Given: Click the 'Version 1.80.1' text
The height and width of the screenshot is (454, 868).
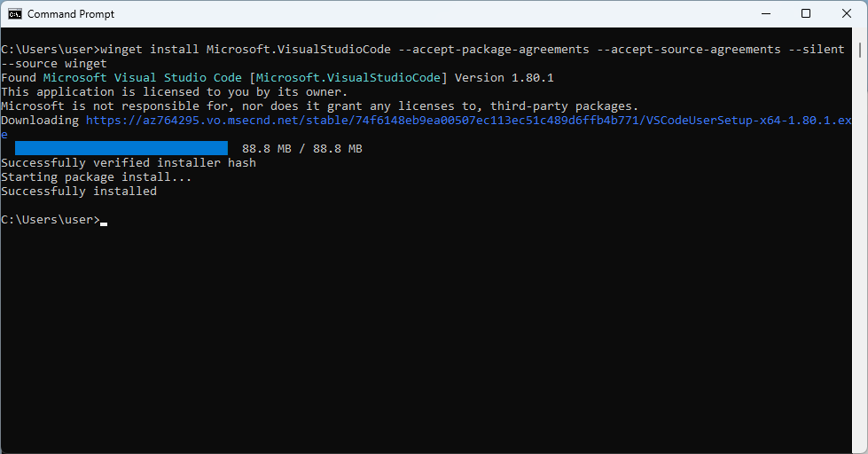Looking at the screenshot, I should coord(504,78).
